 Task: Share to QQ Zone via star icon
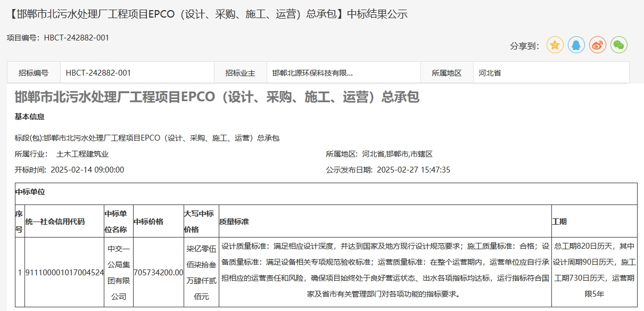(x=555, y=45)
